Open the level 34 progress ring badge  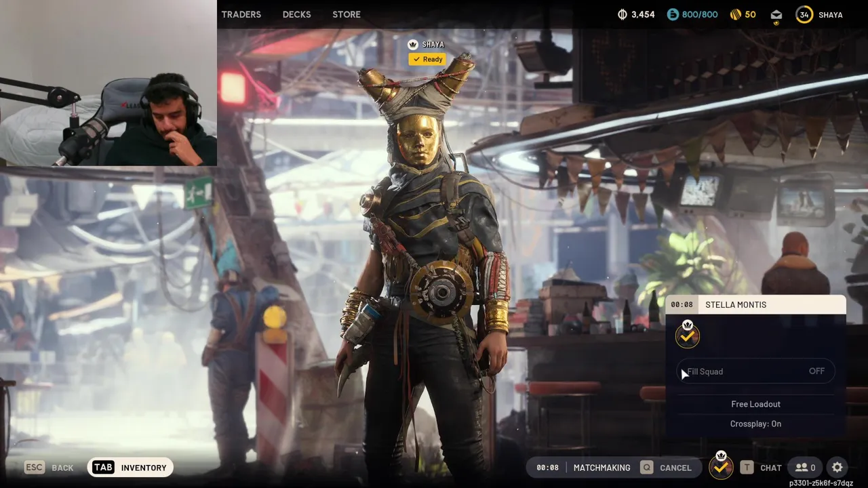coord(804,14)
